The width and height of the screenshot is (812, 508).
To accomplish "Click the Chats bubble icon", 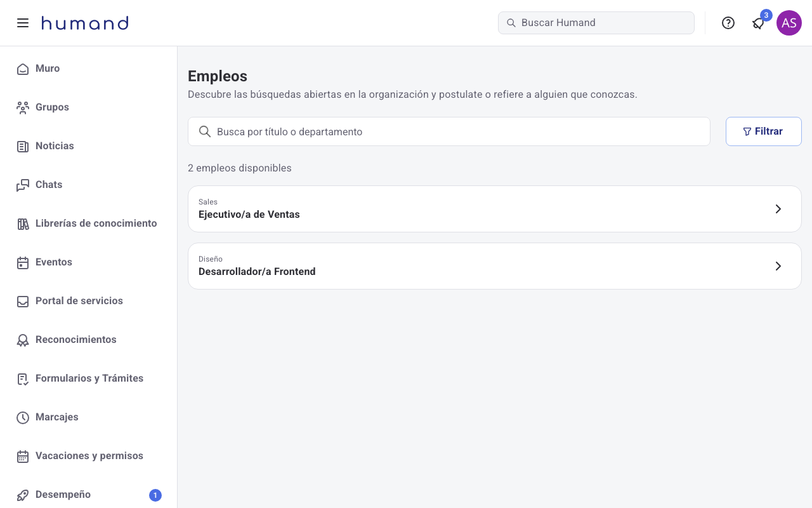I will coord(23,185).
